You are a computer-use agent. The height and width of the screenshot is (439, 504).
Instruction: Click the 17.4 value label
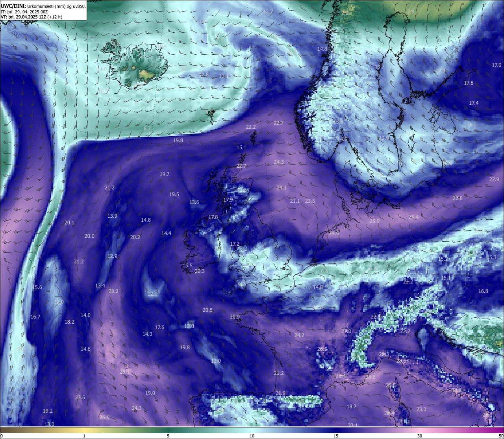(x=474, y=103)
